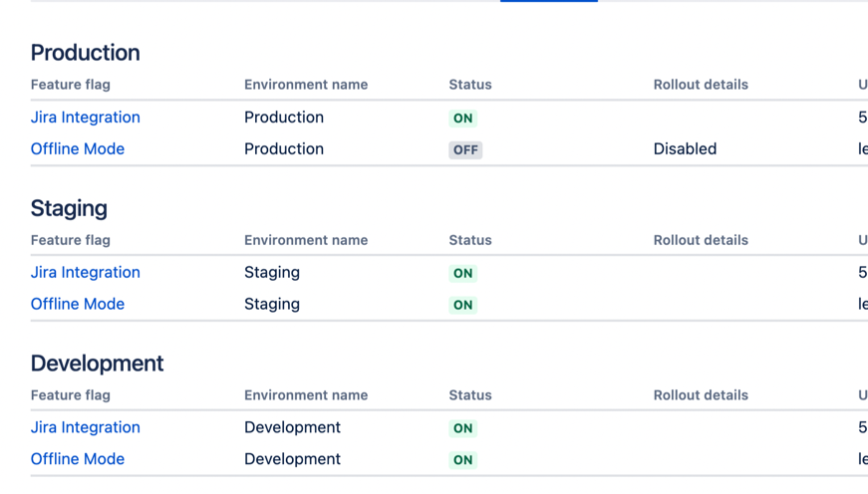Viewport: 868px width, 494px height.
Task: Click ON badge for Development Jira Integration
Action: coord(463,429)
